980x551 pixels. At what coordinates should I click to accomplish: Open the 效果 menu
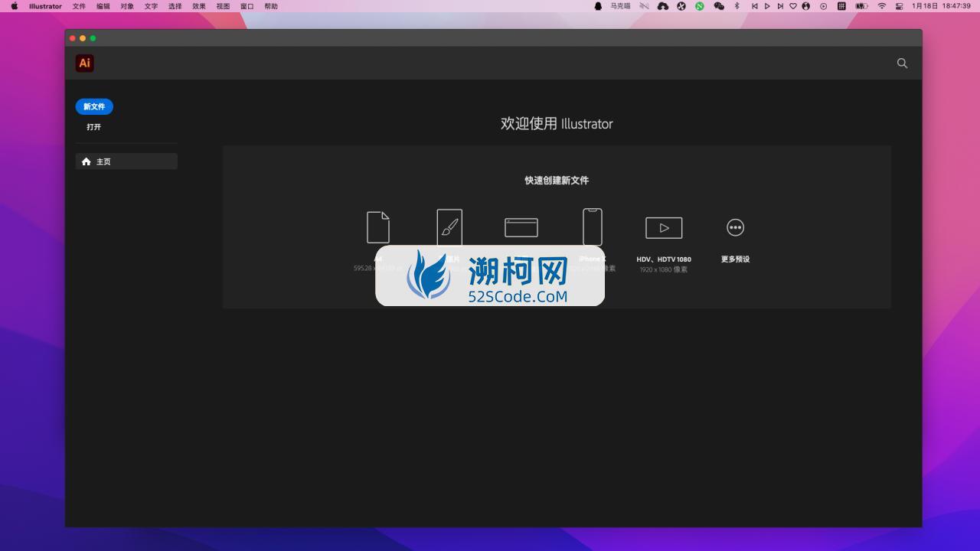[199, 6]
